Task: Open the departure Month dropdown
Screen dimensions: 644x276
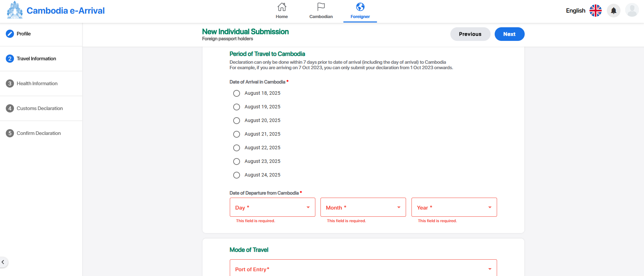Action: [363, 207]
